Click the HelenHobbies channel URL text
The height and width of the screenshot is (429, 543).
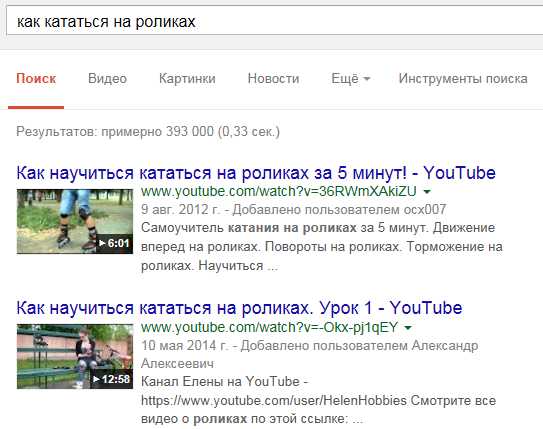[274, 401]
